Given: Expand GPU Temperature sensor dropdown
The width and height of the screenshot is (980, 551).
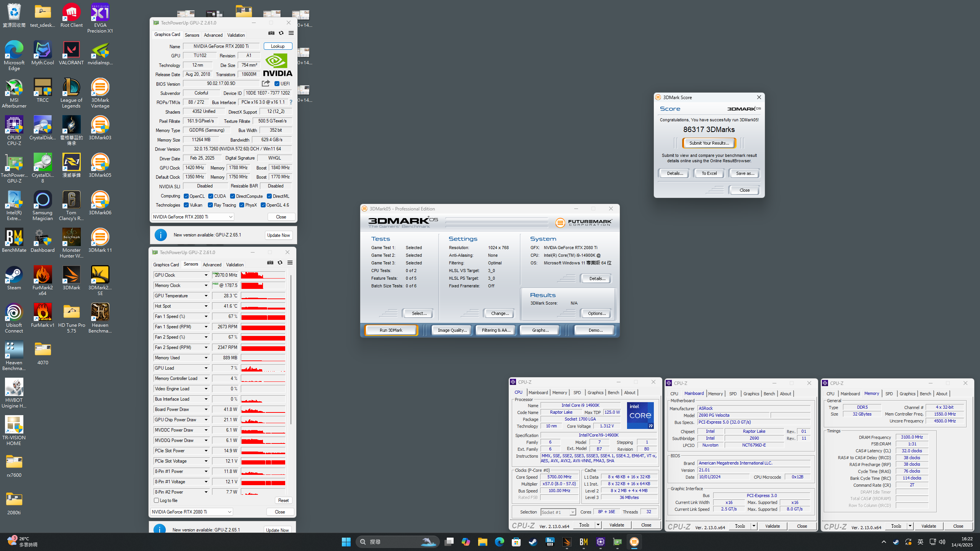Looking at the screenshot, I should (206, 296).
